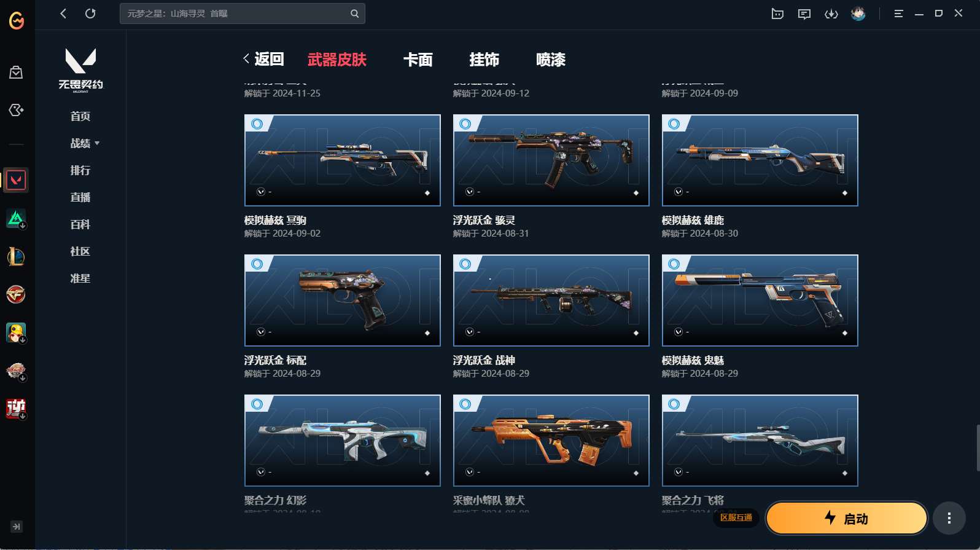Open the Teamfight Tactics game icon
Image resolution: width=980 pixels, height=550 pixels.
16,218
